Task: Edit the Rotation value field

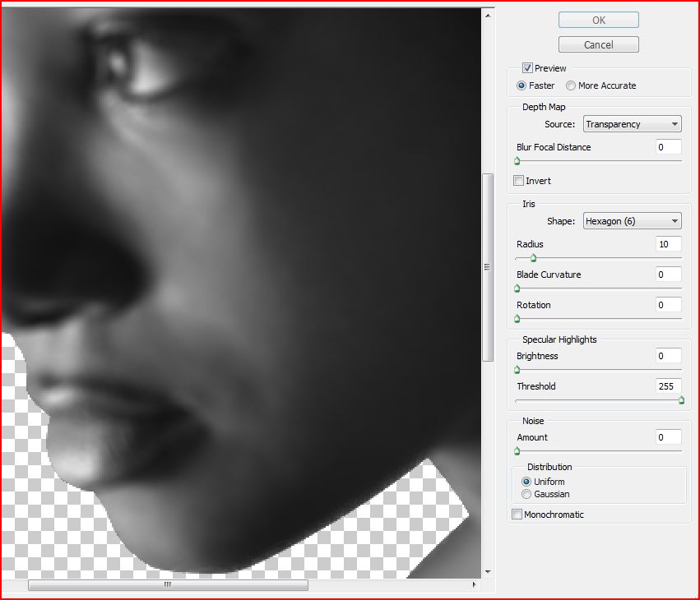Action: [x=667, y=305]
